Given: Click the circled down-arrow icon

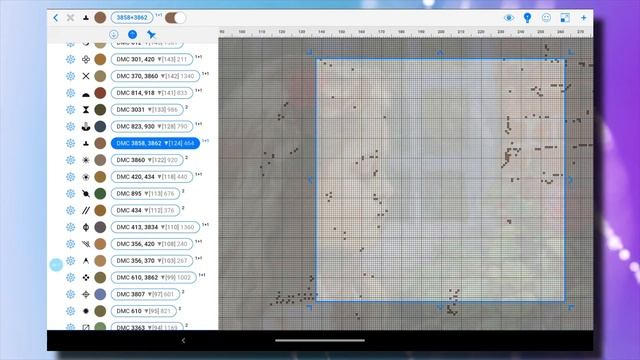Looking at the screenshot, I should [113, 34].
